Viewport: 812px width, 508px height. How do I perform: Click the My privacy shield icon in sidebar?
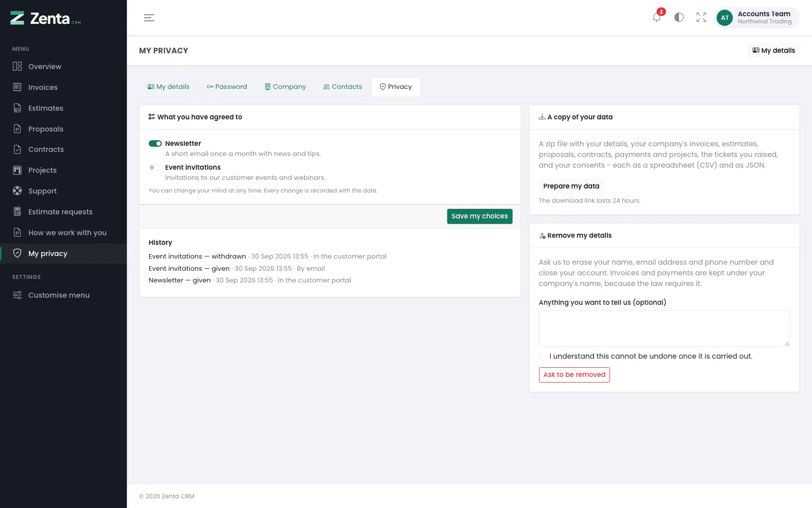pyautogui.click(x=17, y=253)
